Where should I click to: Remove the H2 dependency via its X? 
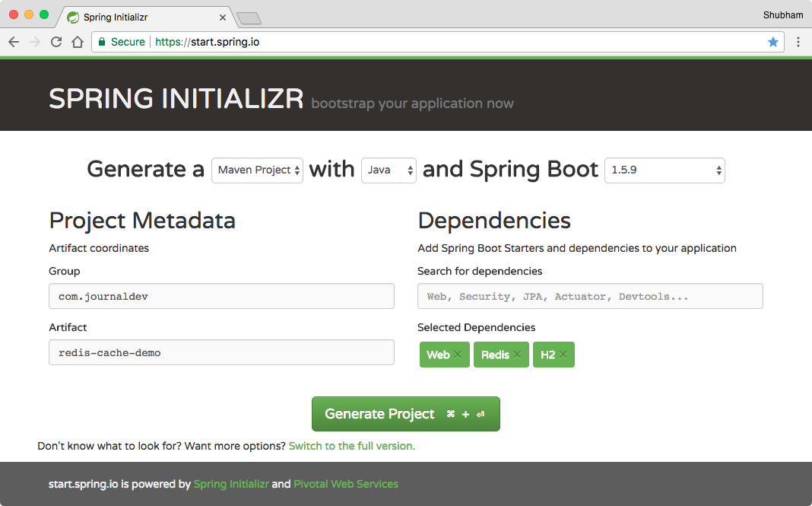tap(563, 355)
